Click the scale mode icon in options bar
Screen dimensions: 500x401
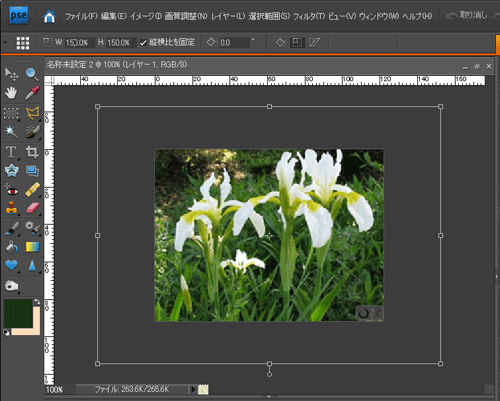pyautogui.click(x=297, y=43)
